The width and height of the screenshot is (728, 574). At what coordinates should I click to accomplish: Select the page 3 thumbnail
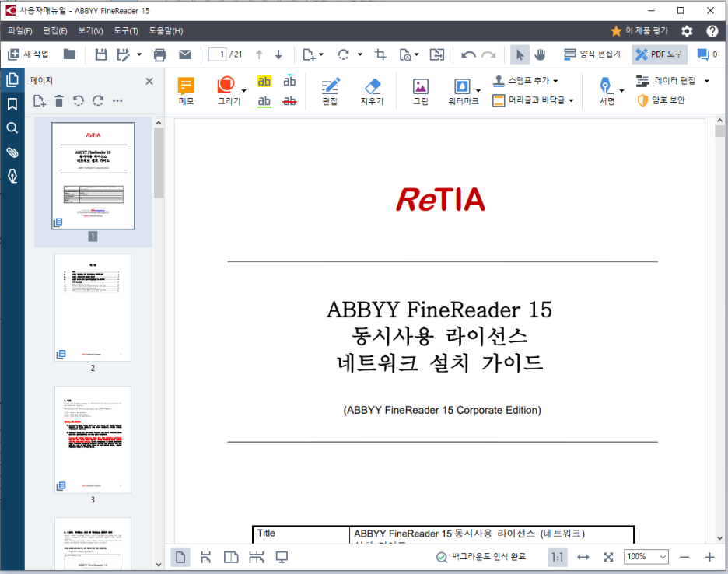pos(93,439)
